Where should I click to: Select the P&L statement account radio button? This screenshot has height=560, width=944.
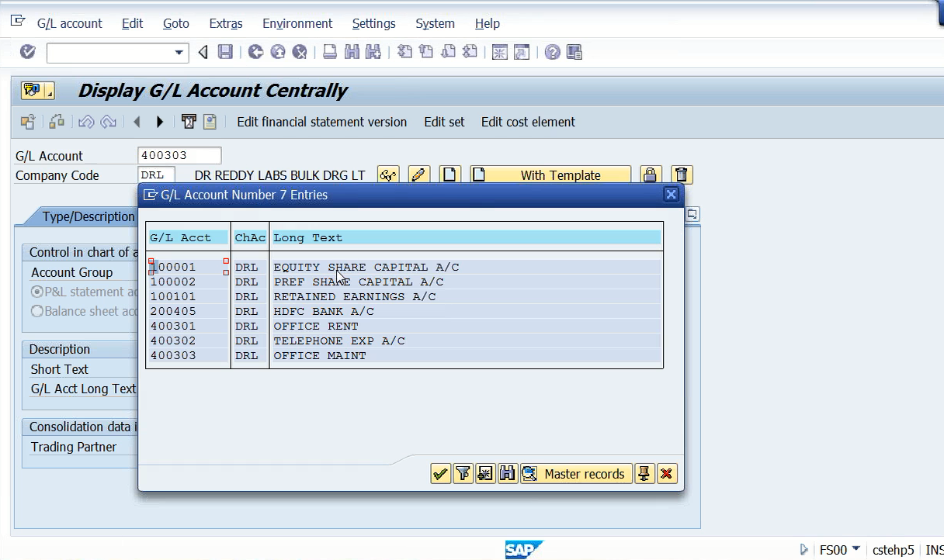pyautogui.click(x=36, y=292)
